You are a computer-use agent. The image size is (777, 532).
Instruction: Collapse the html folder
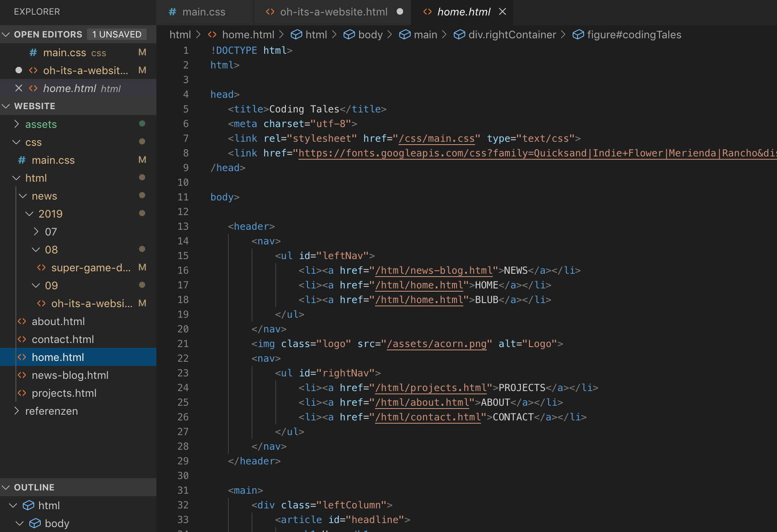point(16,178)
